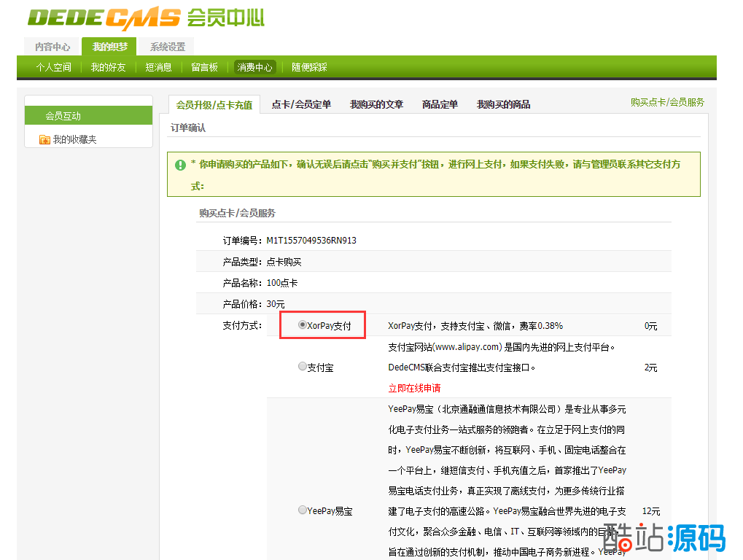This screenshot has height=560, width=743.
Task: Choose the YeePay易宝 radio option
Action: (302, 510)
